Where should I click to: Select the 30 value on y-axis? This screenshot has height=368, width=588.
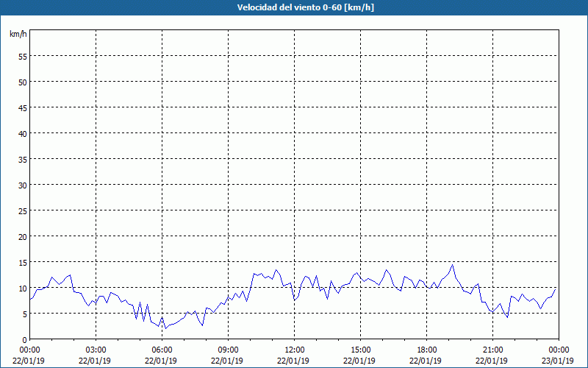[23, 185]
